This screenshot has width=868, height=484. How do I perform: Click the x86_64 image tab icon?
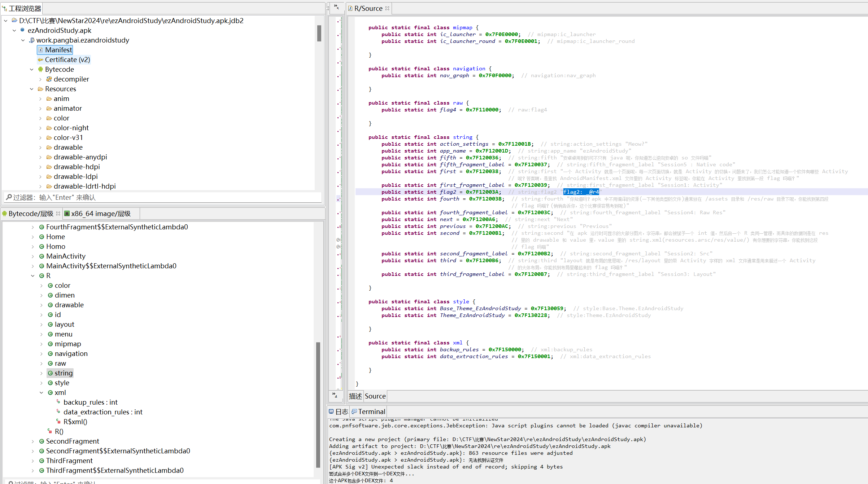pos(67,214)
